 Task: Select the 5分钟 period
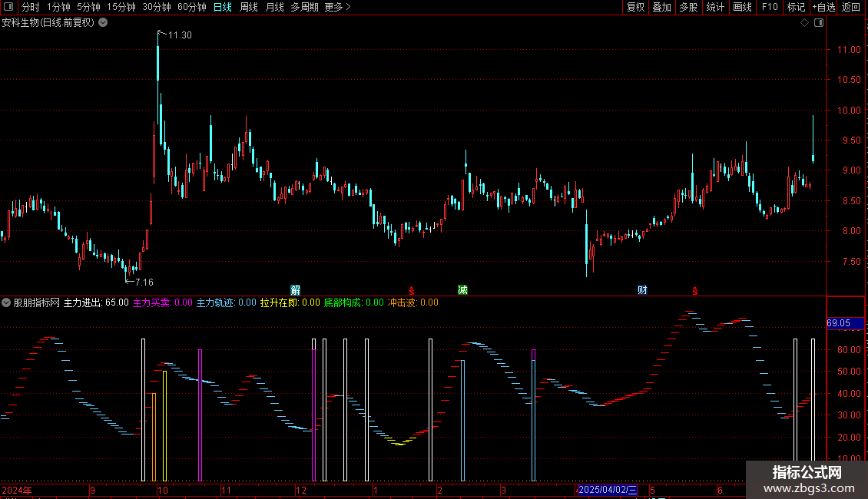(88, 7)
